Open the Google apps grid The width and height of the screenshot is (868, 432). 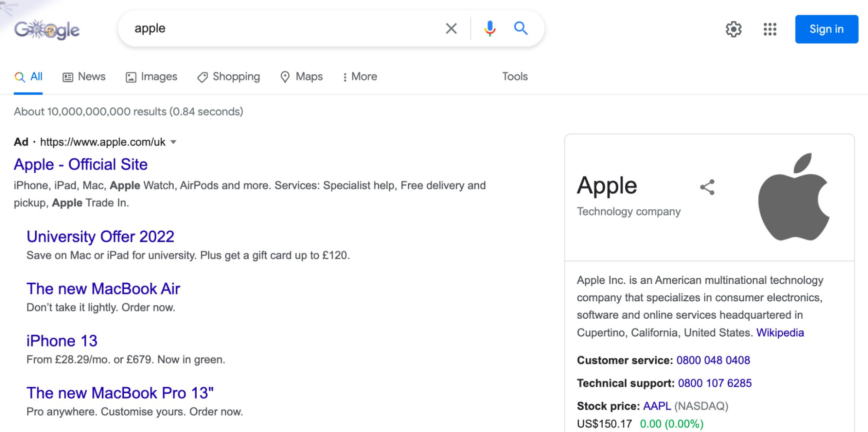click(x=769, y=29)
